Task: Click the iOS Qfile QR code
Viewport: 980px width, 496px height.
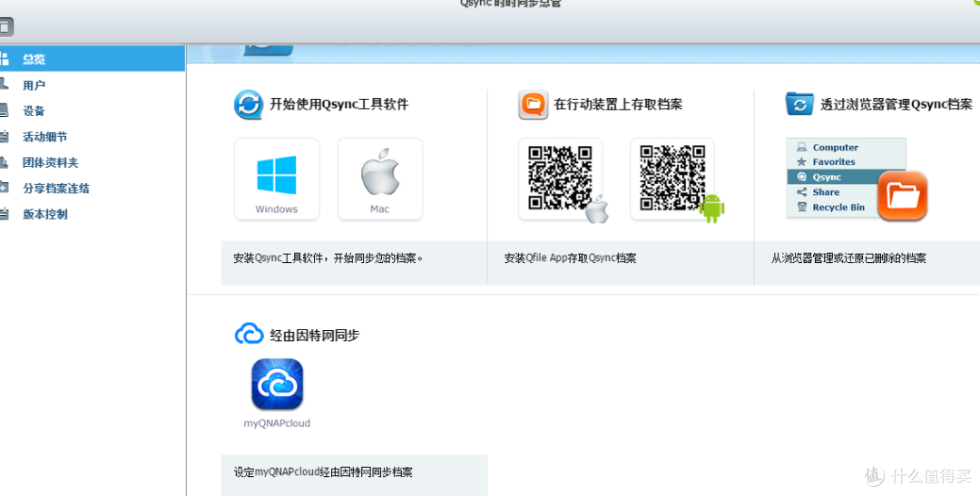Action: (x=561, y=180)
